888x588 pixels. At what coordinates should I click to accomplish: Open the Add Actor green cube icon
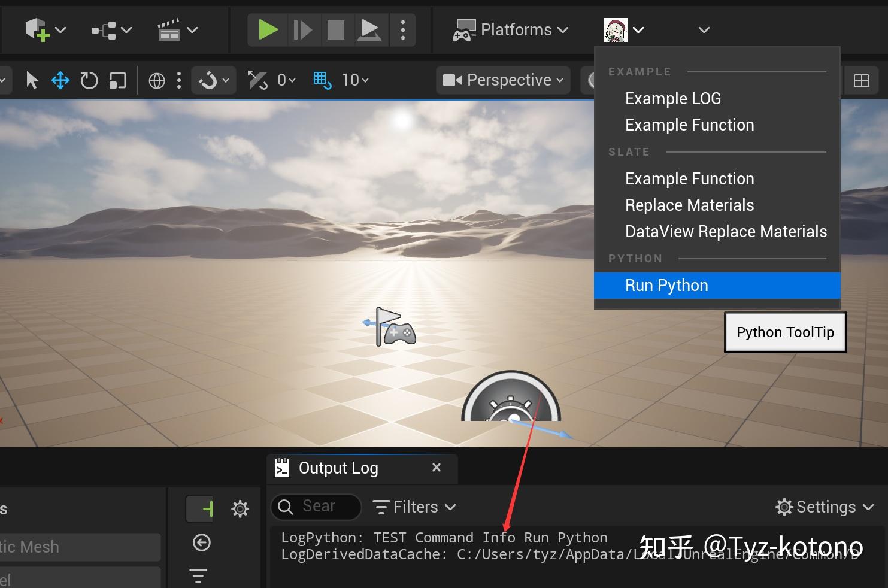37,29
